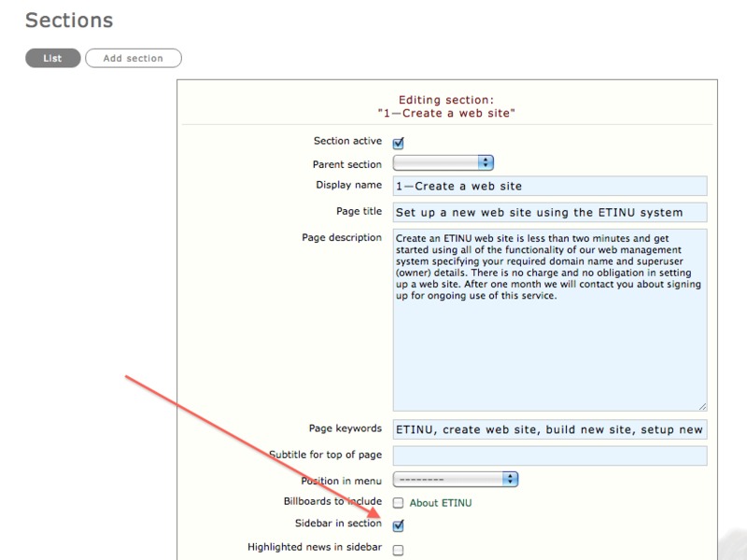
Task: Uncheck the Section active checkbox
Action: pyautogui.click(x=398, y=143)
